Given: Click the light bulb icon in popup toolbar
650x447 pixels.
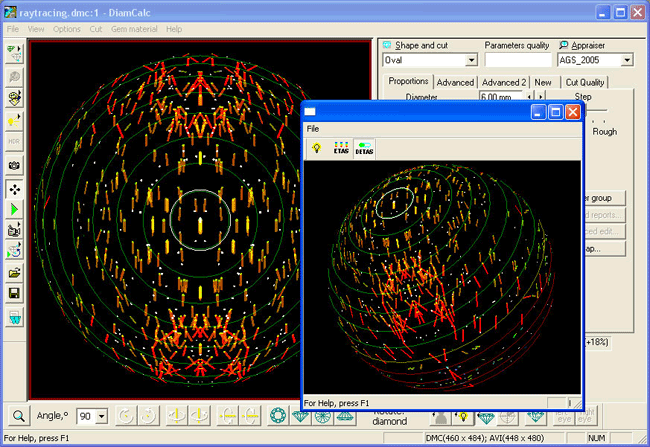Looking at the screenshot, I should pyautogui.click(x=316, y=148).
